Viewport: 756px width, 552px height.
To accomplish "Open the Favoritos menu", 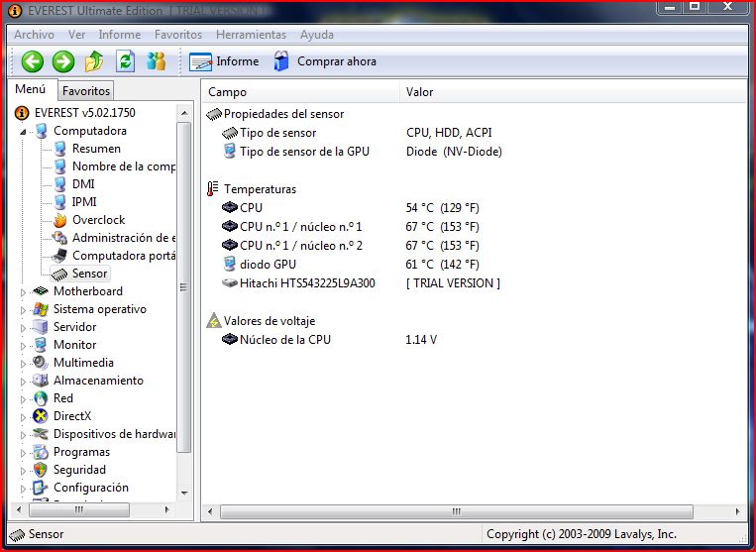I will click(x=178, y=35).
